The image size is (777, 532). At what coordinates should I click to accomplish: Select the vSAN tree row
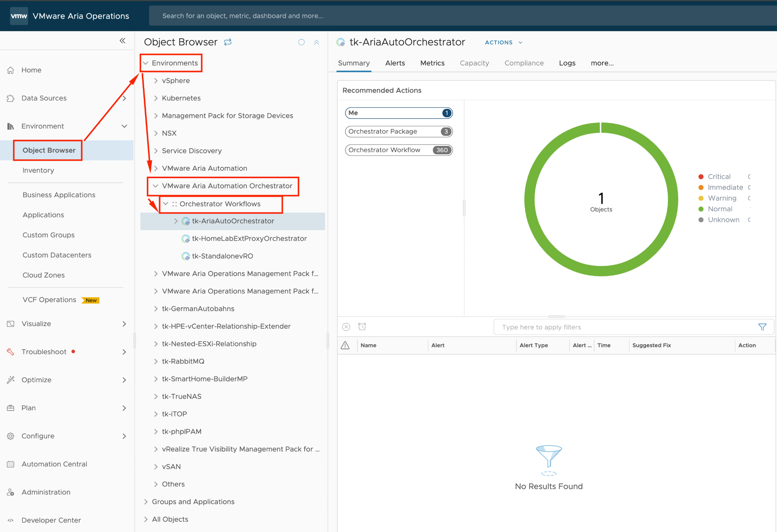click(171, 466)
